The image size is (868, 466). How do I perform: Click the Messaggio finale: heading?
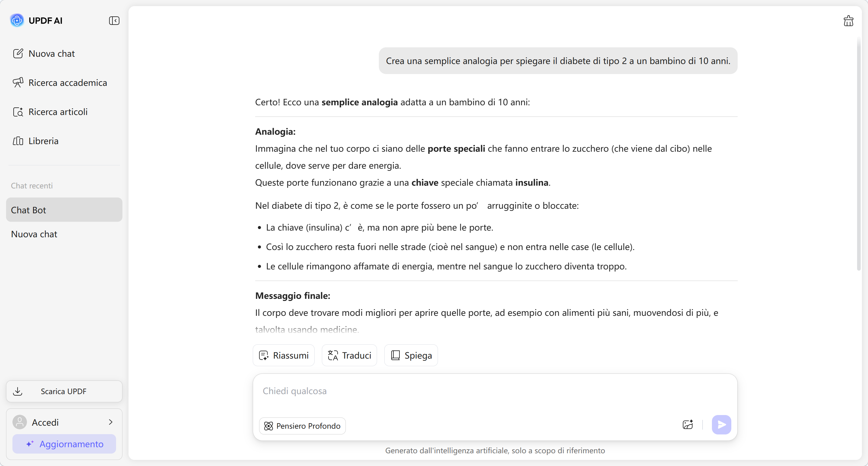coord(292,296)
